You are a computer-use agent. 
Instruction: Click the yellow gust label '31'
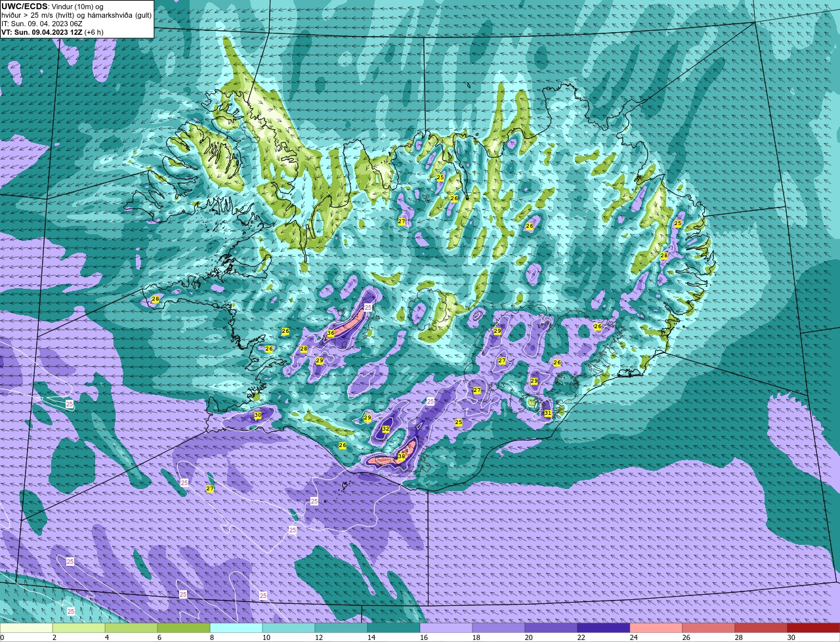click(547, 413)
